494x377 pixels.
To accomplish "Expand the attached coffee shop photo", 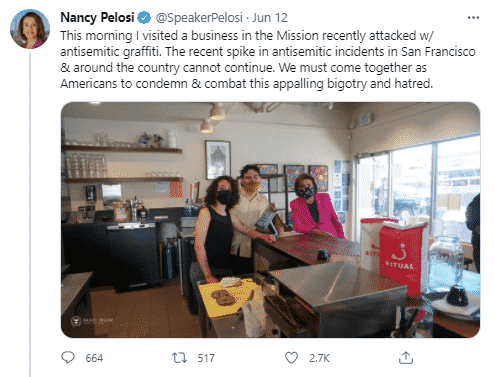I will click(270, 220).
